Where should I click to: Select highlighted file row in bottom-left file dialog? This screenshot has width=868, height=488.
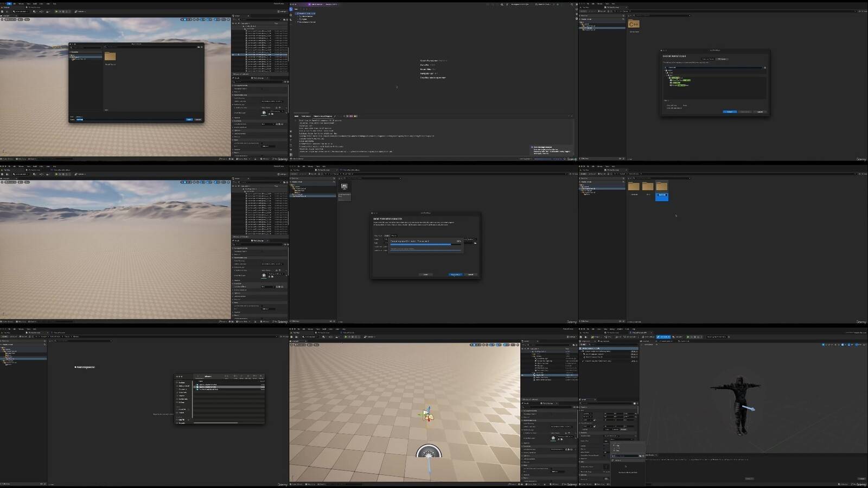[228, 387]
